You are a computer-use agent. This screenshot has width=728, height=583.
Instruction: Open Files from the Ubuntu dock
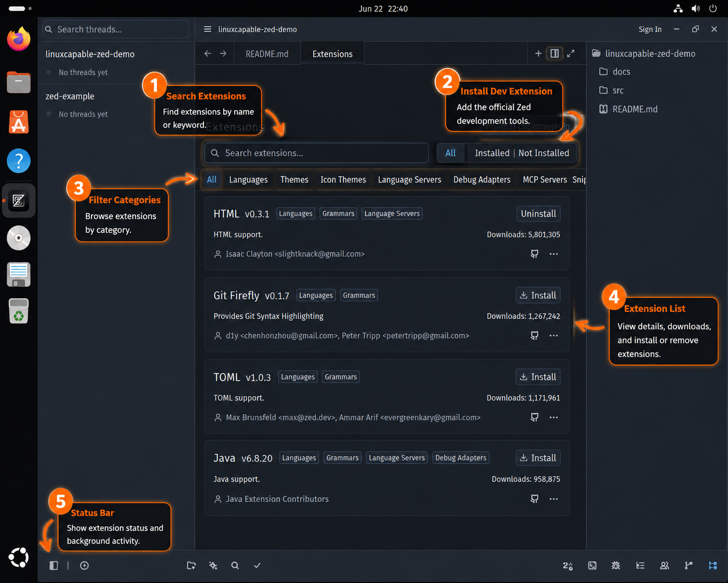19,82
